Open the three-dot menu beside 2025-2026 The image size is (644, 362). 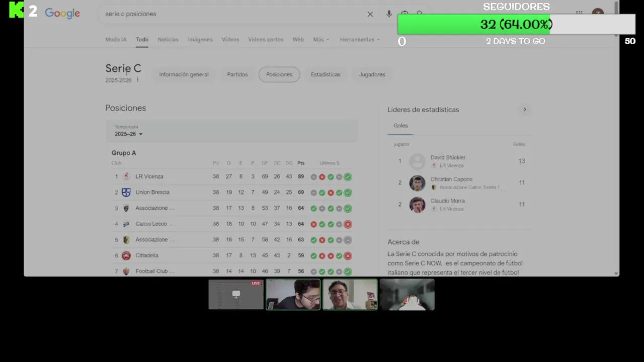(x=137, y=80)
